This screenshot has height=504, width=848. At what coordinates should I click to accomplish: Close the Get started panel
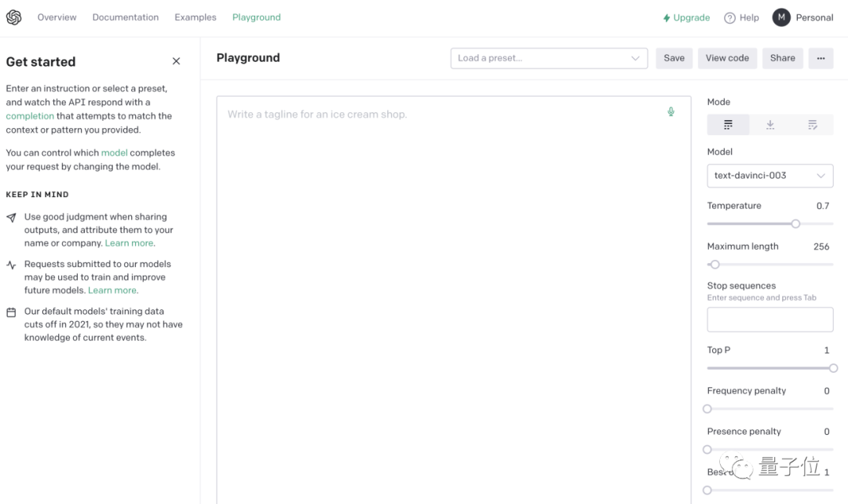(176, 61)
